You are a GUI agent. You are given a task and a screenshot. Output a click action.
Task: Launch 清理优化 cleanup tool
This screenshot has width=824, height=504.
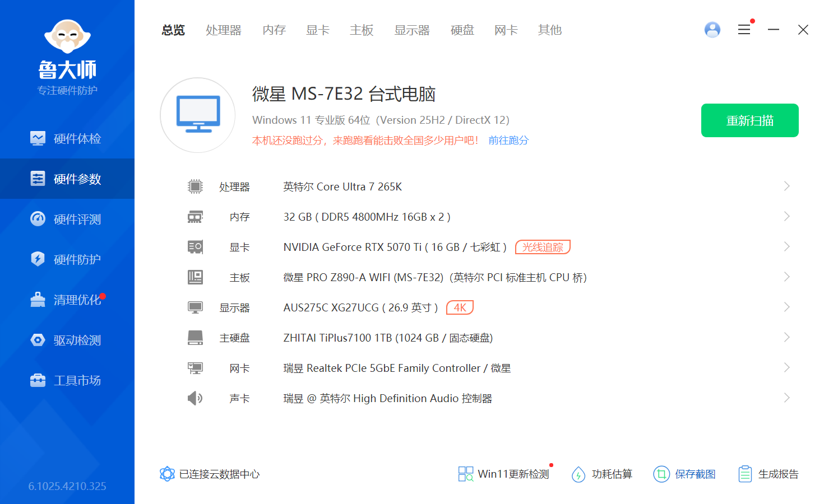click(x=67, y=300)
